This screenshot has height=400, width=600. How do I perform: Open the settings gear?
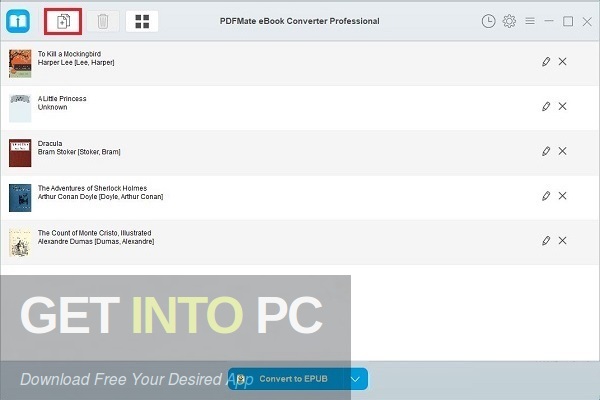point(509,21)
